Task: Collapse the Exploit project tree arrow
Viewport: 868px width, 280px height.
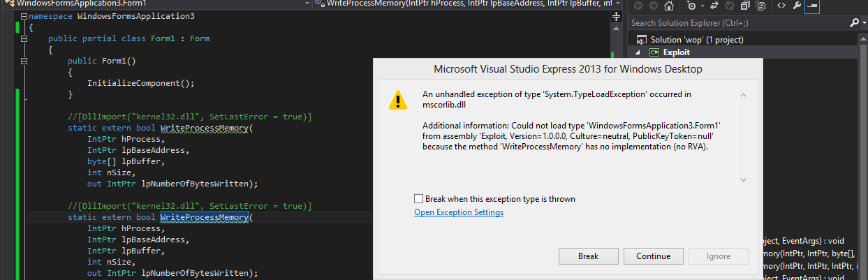Action: [x=638, y=52]
